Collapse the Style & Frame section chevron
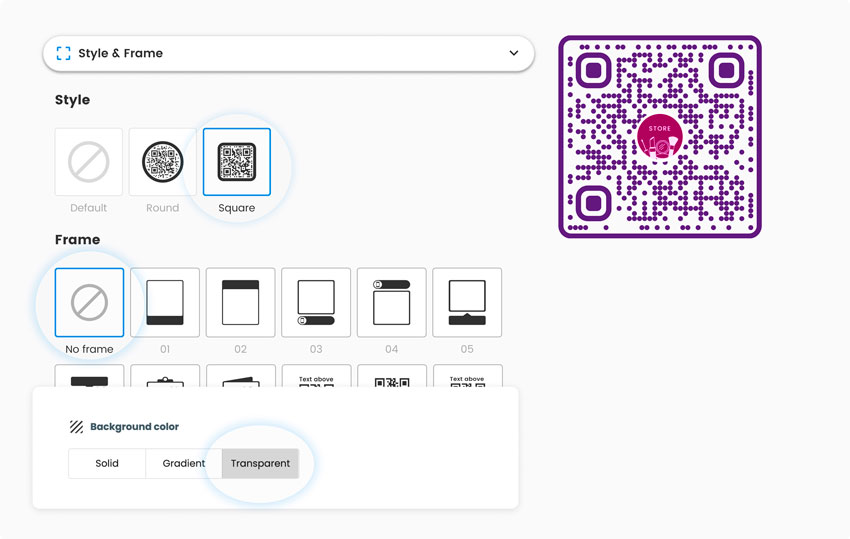850x539 pixels. point(513,53)
